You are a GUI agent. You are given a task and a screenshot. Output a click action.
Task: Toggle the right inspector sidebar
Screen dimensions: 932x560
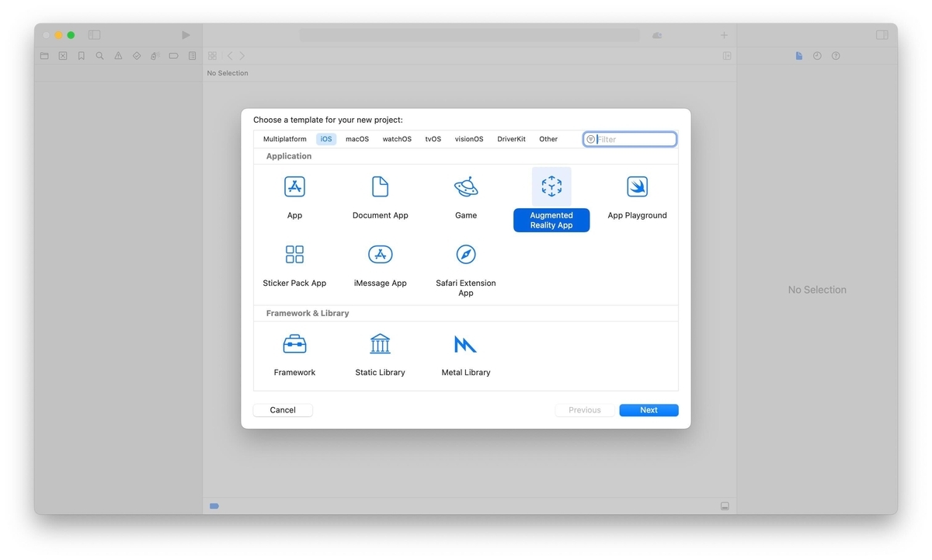(882, 35)
